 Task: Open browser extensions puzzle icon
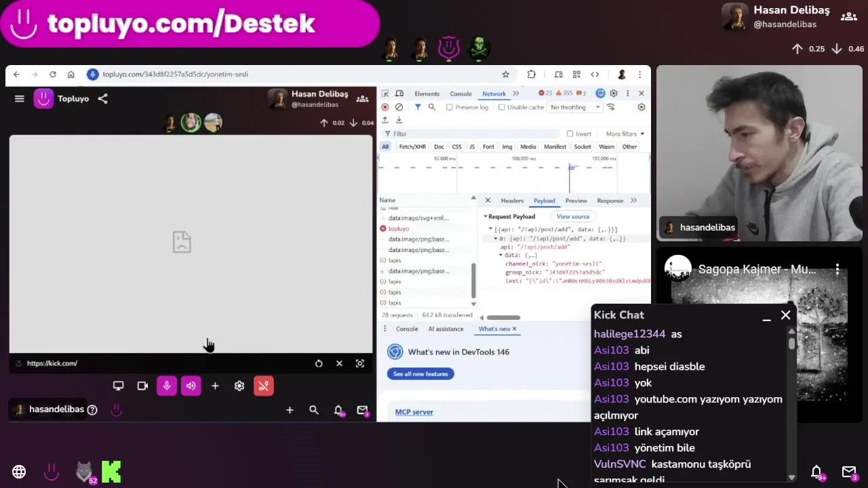[x=532, y=75]
